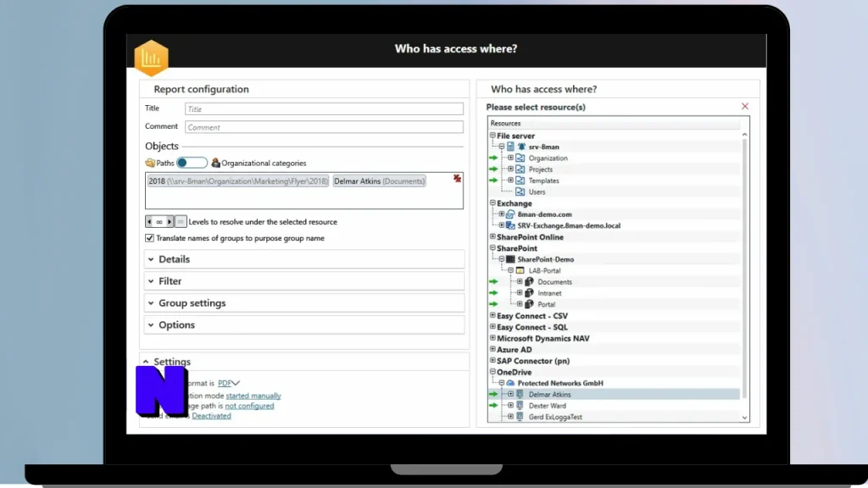Expand the Group settings section
868x488 pixels.
coord(304,303)
